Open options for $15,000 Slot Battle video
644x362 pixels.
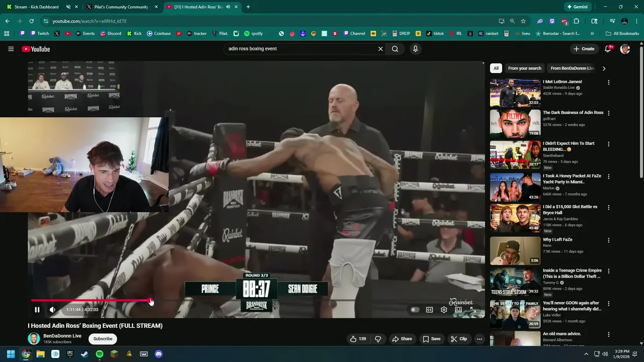(x=609, y=207)
